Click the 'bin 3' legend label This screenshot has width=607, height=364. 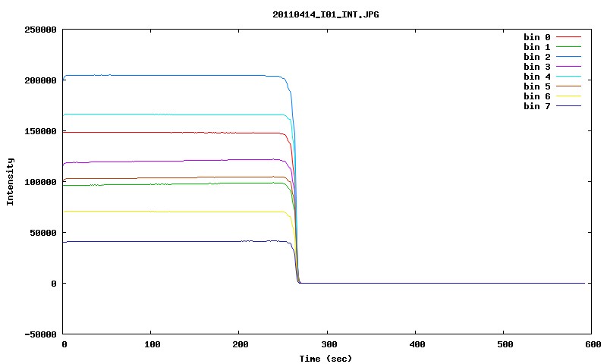[x=537, y=67]
